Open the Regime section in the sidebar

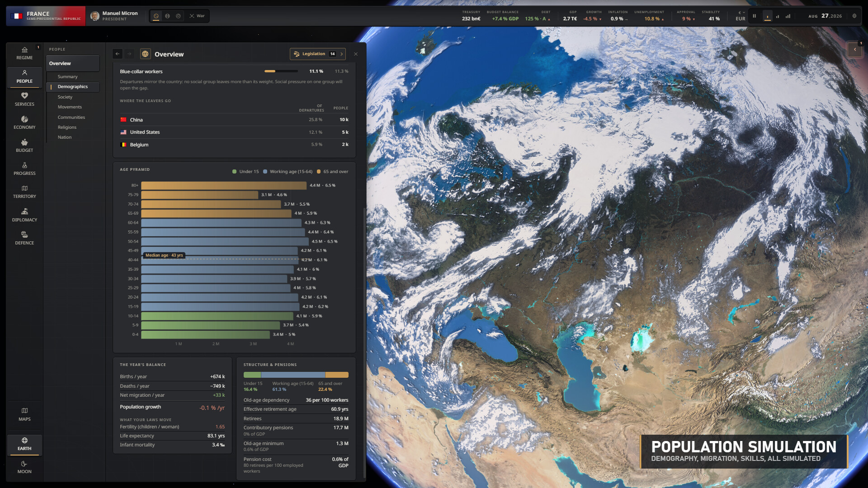click(24, 53)
